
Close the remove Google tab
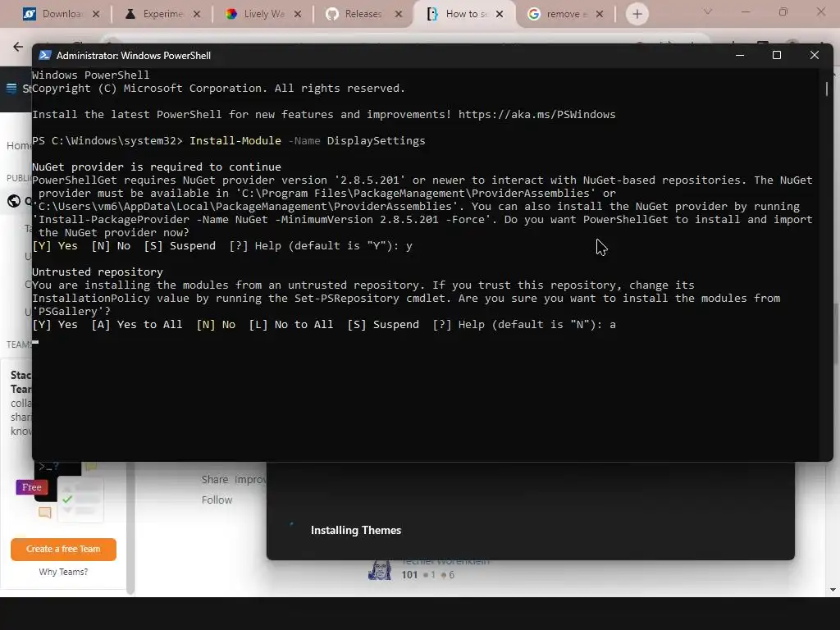click(600, 15)
